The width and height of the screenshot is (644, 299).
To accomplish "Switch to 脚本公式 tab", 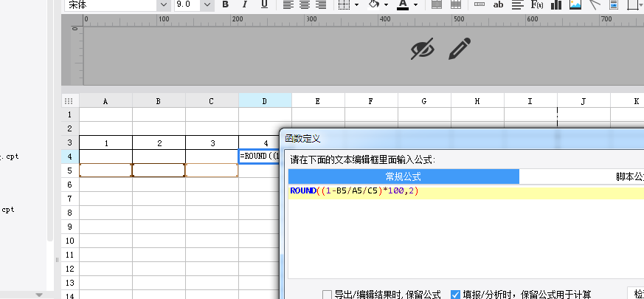I will [629, 177].
